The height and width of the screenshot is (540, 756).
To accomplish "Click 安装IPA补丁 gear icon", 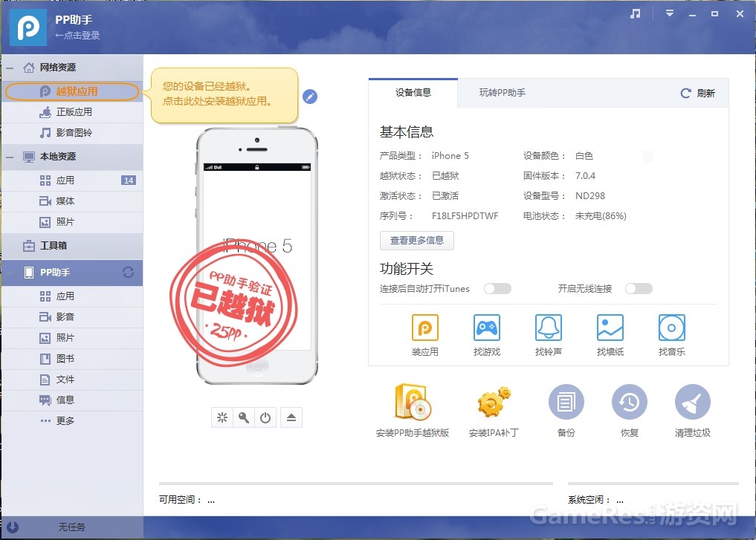I will (x=494, y=402).
